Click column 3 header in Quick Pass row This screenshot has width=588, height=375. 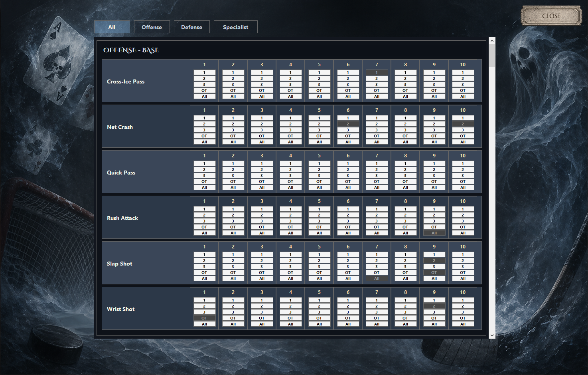[x=262, y=156]
